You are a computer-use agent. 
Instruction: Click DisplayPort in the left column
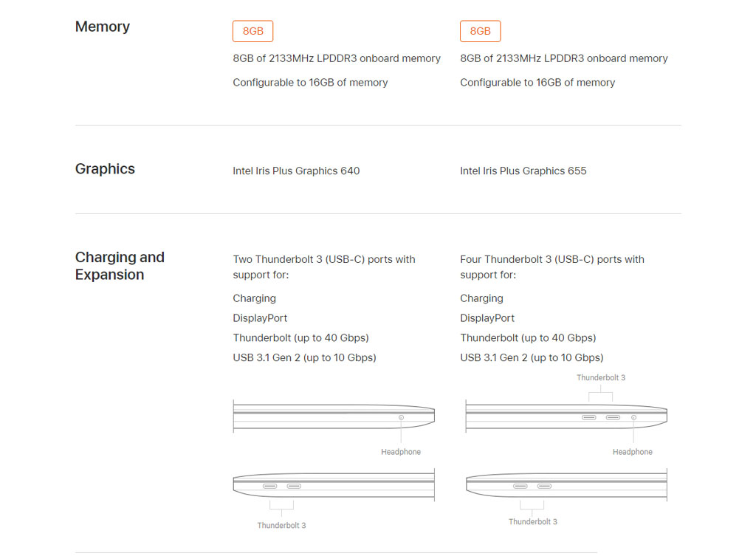(x=260, y=318)
